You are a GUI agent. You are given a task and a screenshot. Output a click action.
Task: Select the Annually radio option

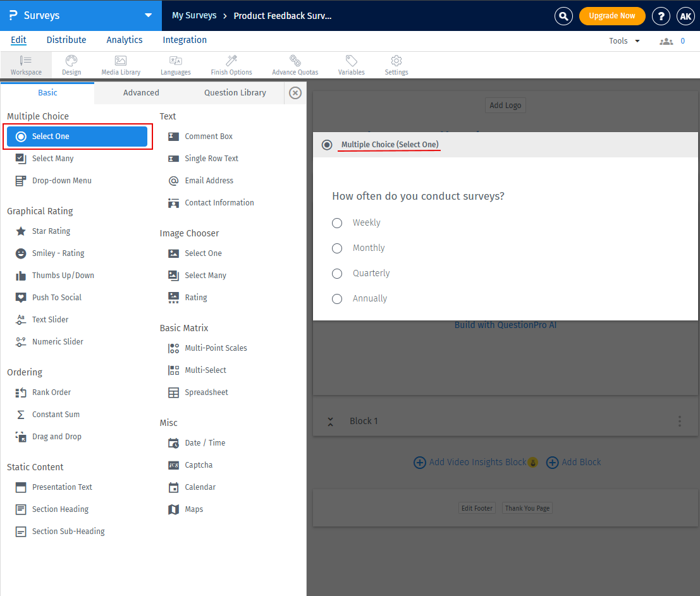pos(337,299)
